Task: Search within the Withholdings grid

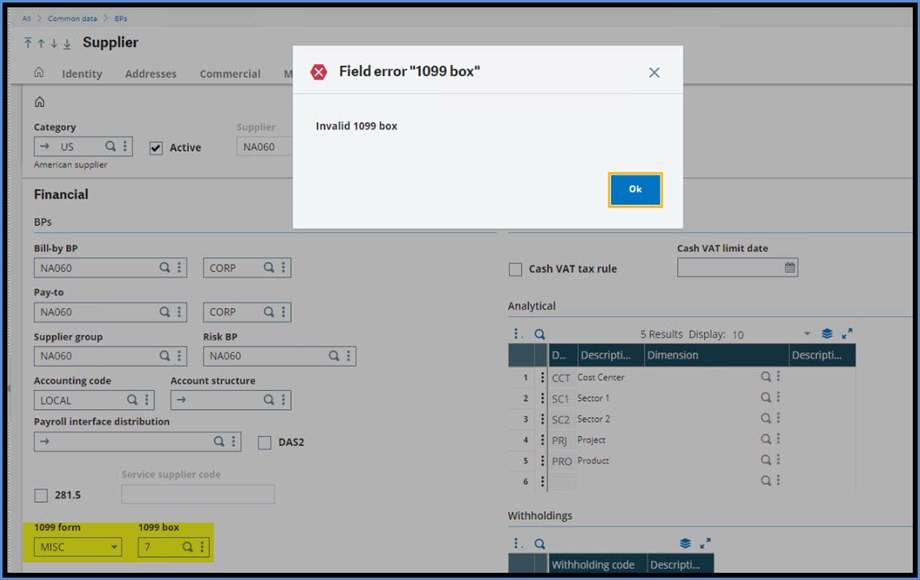Action: [540, 544]
